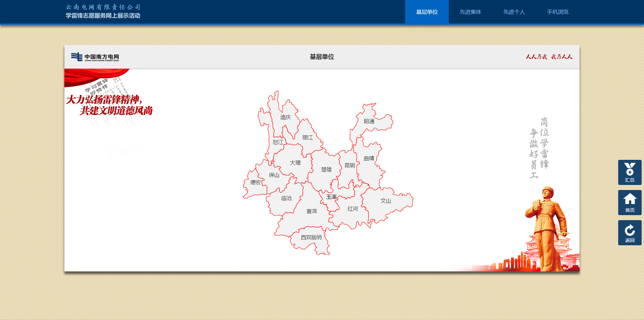Choose the 德宏 map region

pos(255,183)
